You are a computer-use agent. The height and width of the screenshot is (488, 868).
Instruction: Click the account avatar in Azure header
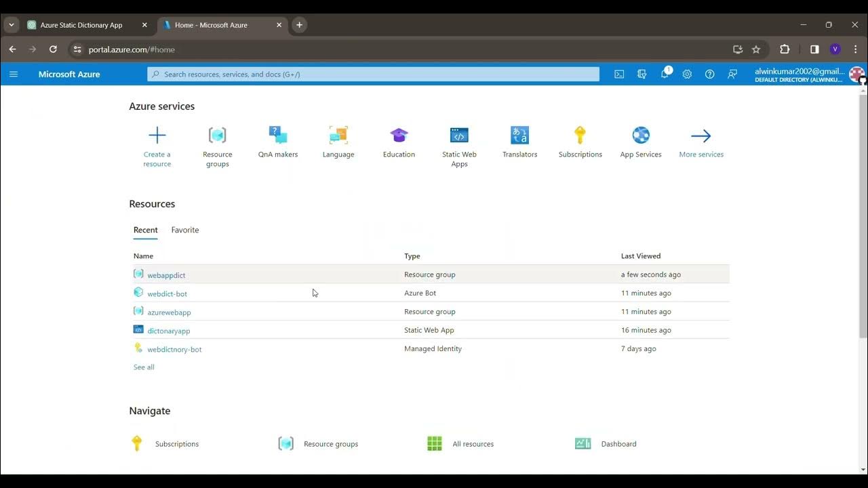point(856,74)
